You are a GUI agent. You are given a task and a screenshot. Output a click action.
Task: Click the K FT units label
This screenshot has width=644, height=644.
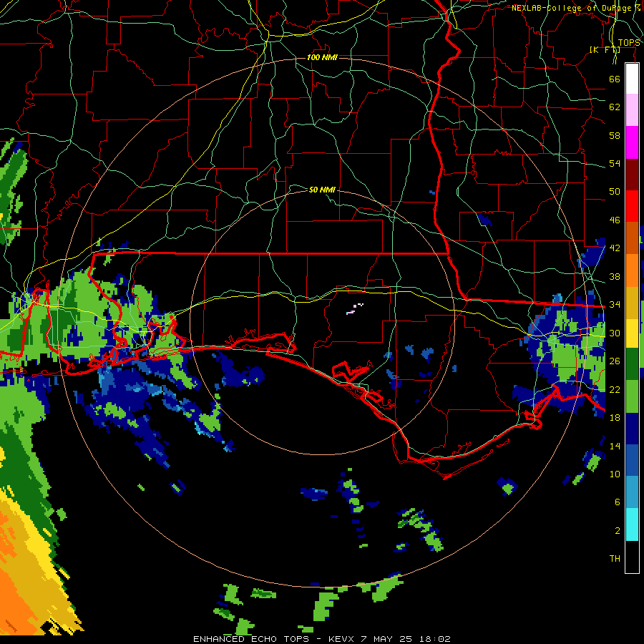click(x=605, y=49)
